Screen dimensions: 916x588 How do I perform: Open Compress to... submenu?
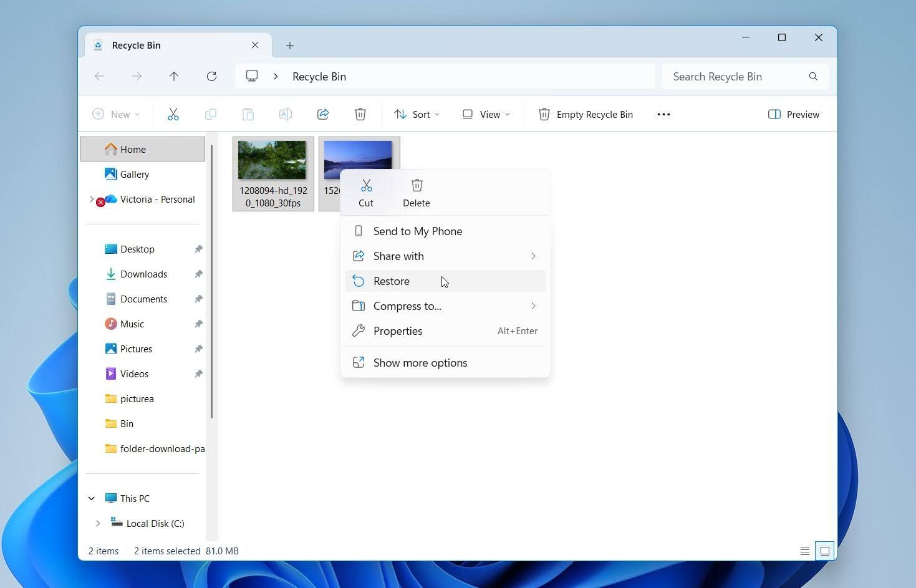(445, 306)
